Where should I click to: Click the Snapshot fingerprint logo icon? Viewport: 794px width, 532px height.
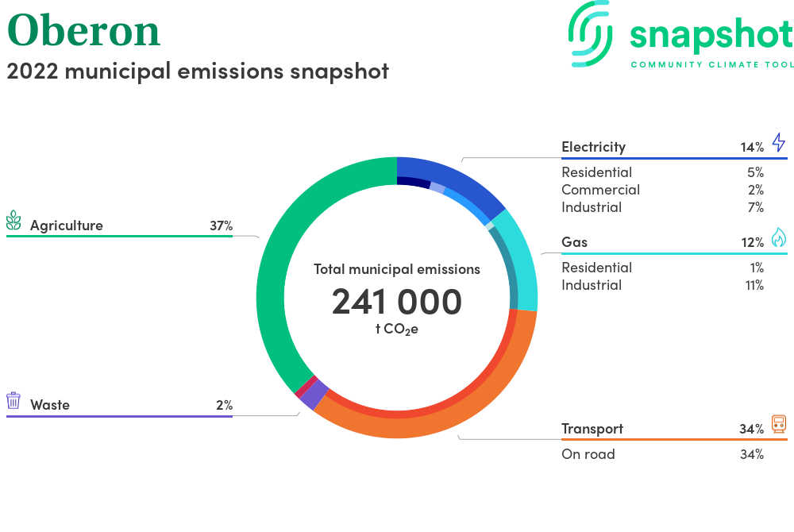coord(592,32)
